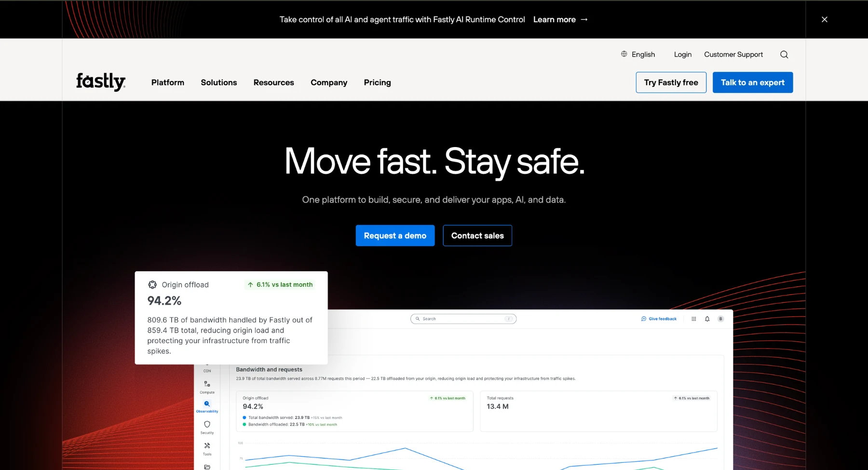Click the Request a demo button

tap(395, 236)
